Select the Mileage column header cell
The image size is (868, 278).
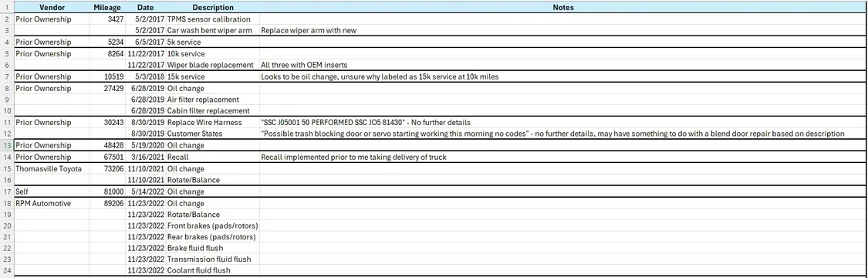107,8
